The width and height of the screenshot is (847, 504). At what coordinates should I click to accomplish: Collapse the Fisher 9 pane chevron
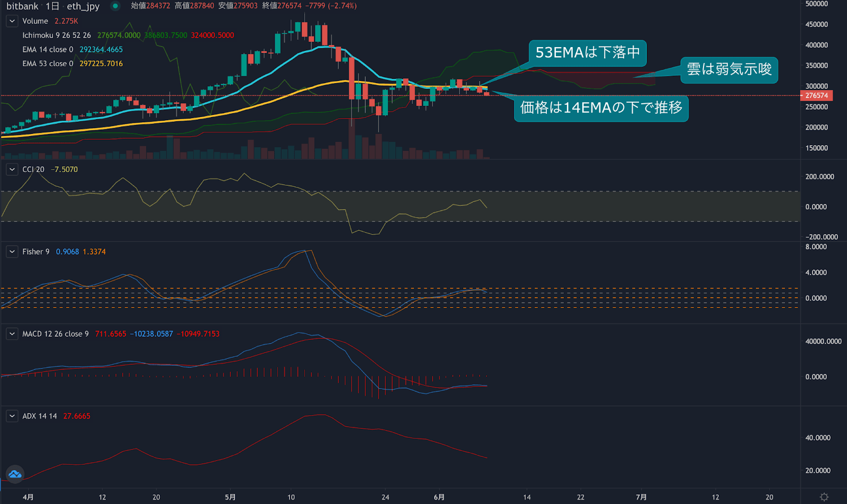point(12,252)
